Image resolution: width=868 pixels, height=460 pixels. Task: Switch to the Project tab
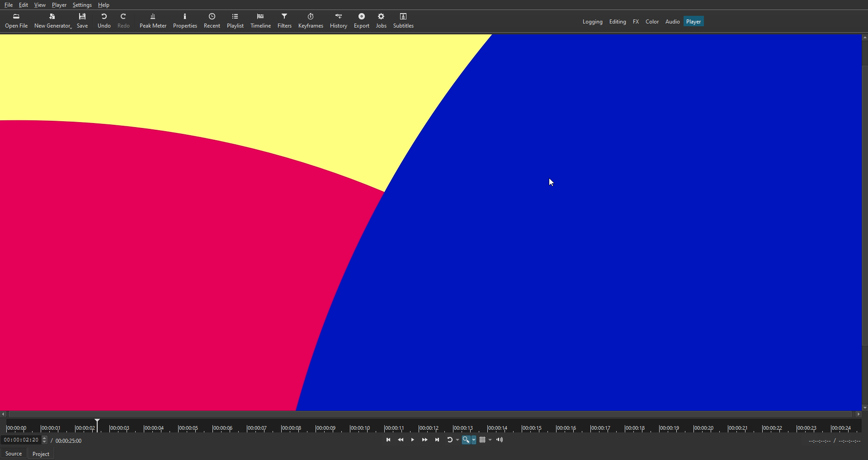point(41,454)
